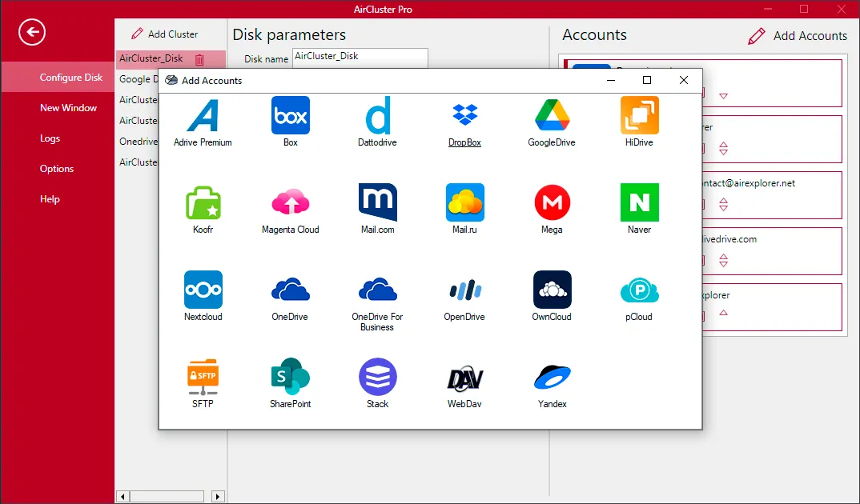Go back using the circular arrow

coord(32,32)
